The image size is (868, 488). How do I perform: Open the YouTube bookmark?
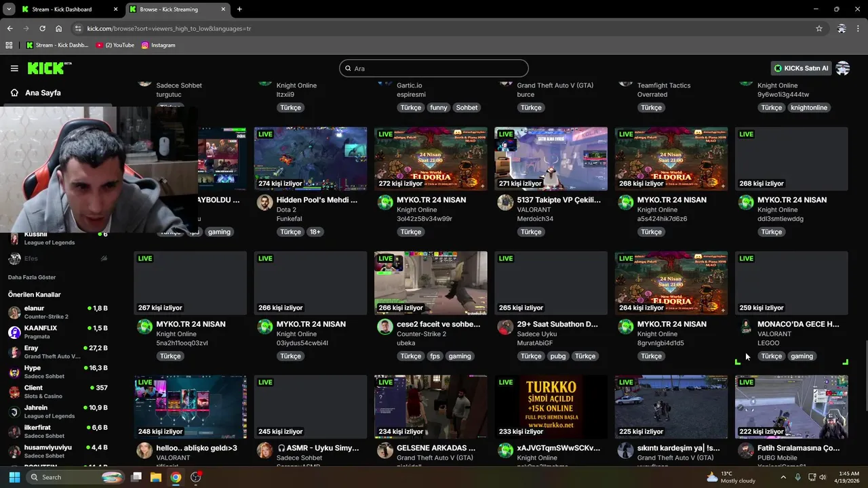115,45
